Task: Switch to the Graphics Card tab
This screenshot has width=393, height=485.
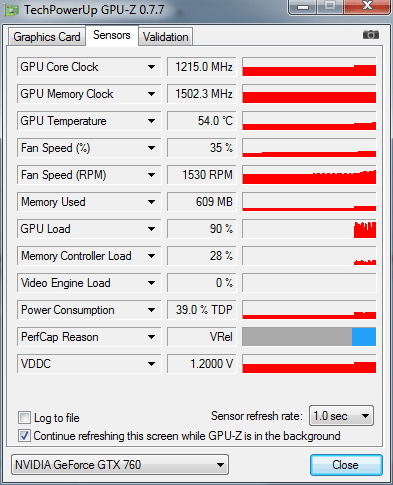Action: coord(47,37)
